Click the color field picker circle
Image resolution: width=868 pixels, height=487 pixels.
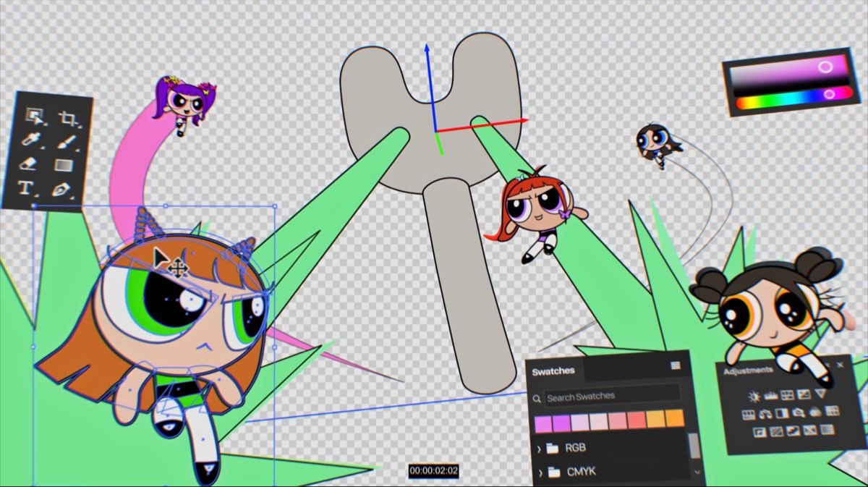825,67
